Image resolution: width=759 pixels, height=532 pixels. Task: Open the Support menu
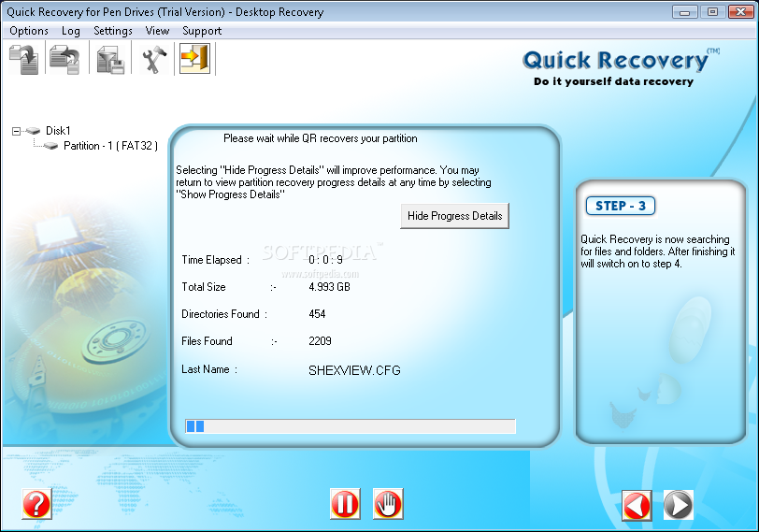(x=202, y=31)
